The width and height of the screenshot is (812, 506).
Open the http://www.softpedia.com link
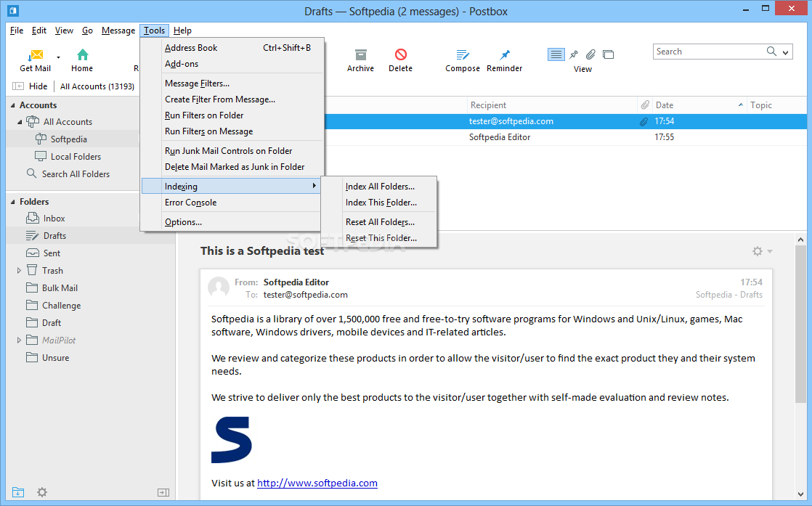tap(317, 483)
